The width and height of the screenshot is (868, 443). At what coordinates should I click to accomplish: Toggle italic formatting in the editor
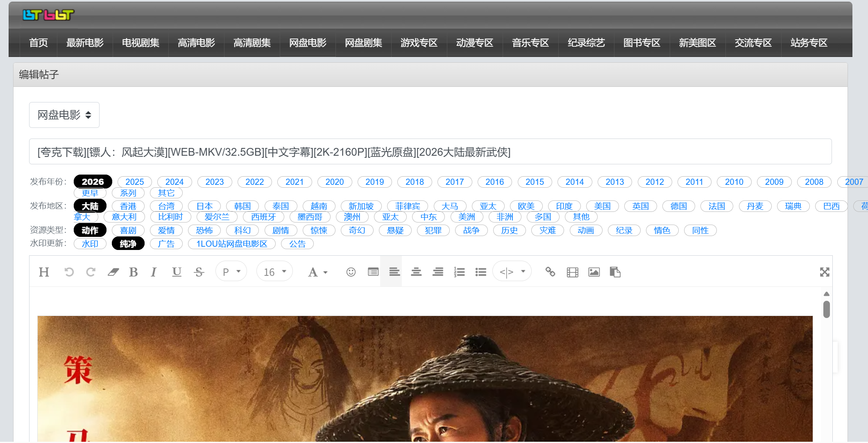click(154, 272)
